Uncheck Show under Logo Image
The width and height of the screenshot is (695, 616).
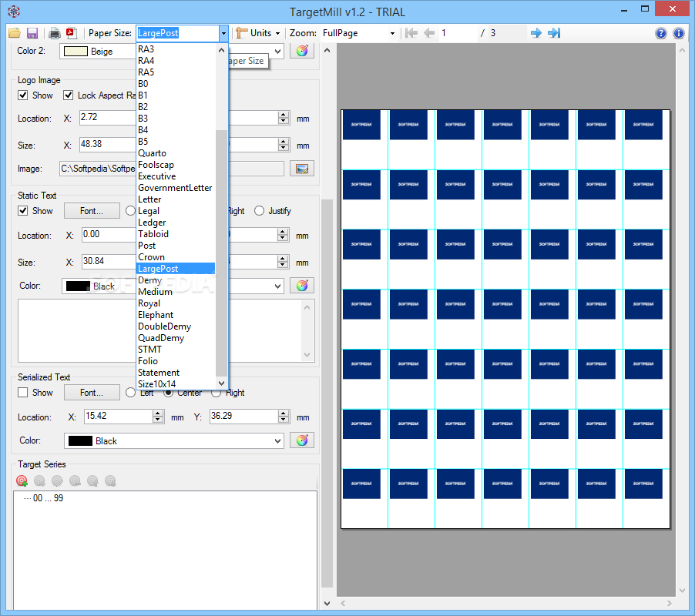tap(22, 95)
